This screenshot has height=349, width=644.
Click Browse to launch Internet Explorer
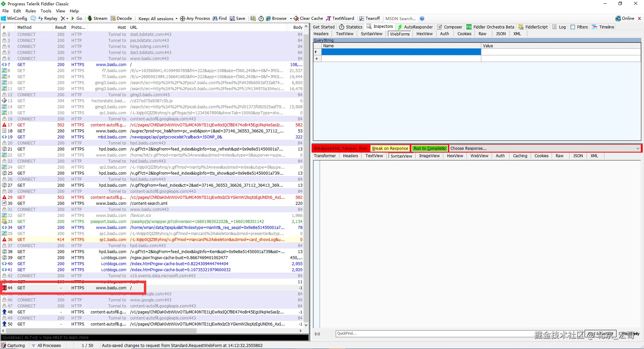pyautogui.click(x=276, y=18)
